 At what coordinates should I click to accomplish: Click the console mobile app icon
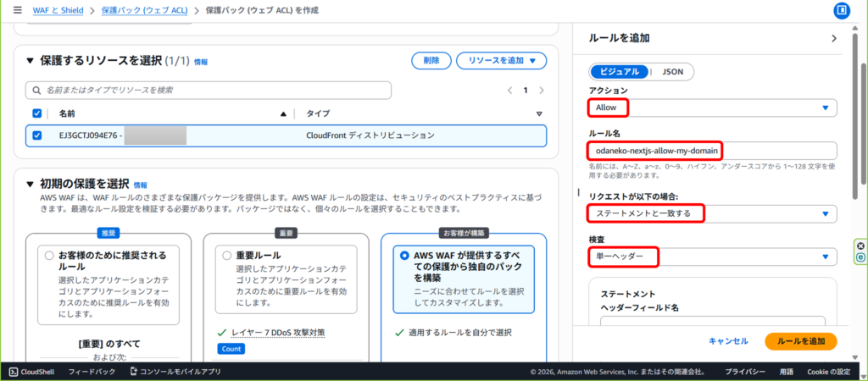[132, 371]
